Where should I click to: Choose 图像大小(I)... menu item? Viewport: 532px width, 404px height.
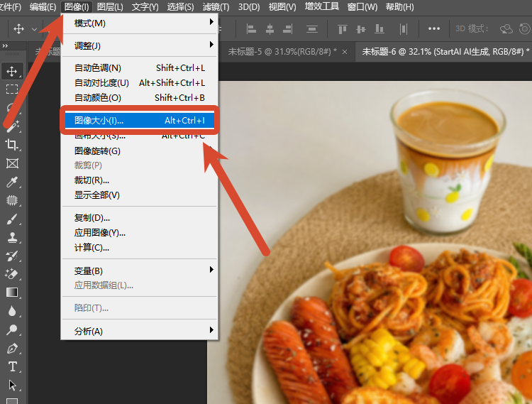[x=140, y=121]
